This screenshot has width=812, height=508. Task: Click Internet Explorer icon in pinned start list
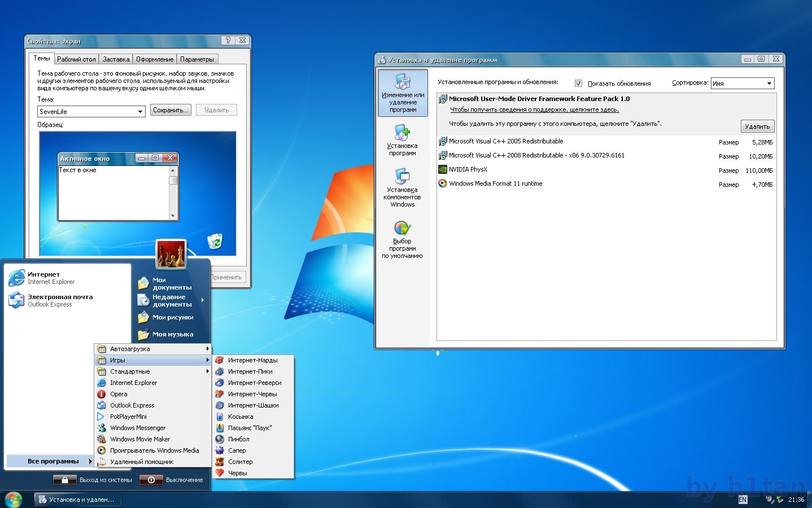click(x=16, y=278)
